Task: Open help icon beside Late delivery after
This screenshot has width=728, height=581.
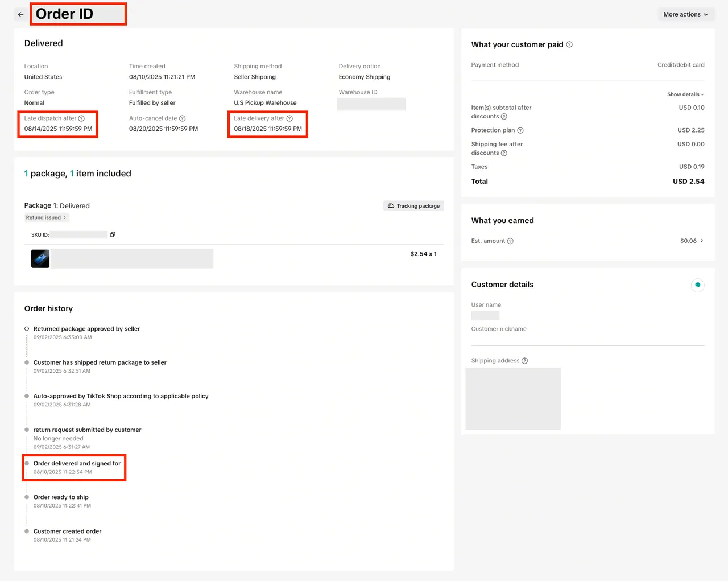Action: (289, 118)
